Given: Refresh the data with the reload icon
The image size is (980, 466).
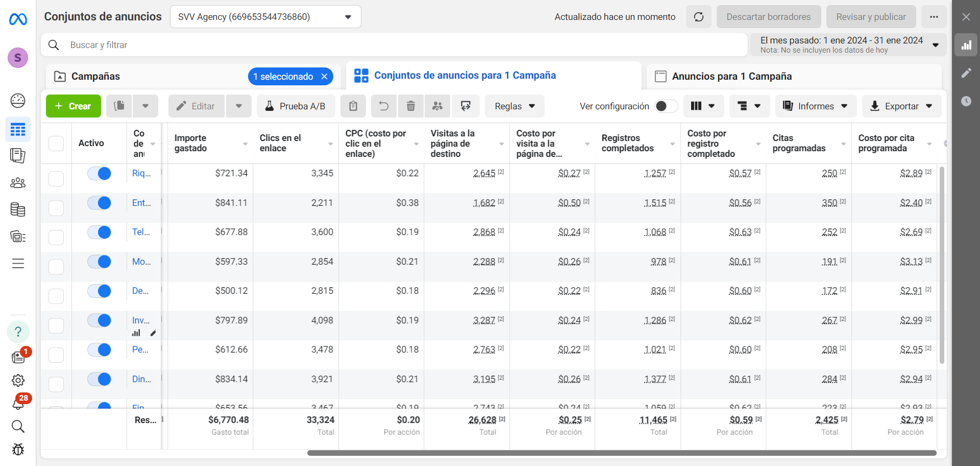Looking at the screenshot, I should coord(699,17).
